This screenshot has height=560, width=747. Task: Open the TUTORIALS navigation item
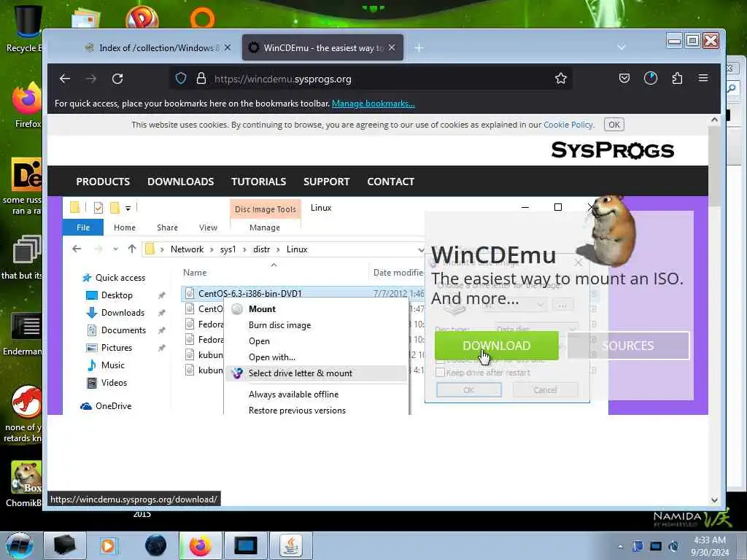click(259, 182)
